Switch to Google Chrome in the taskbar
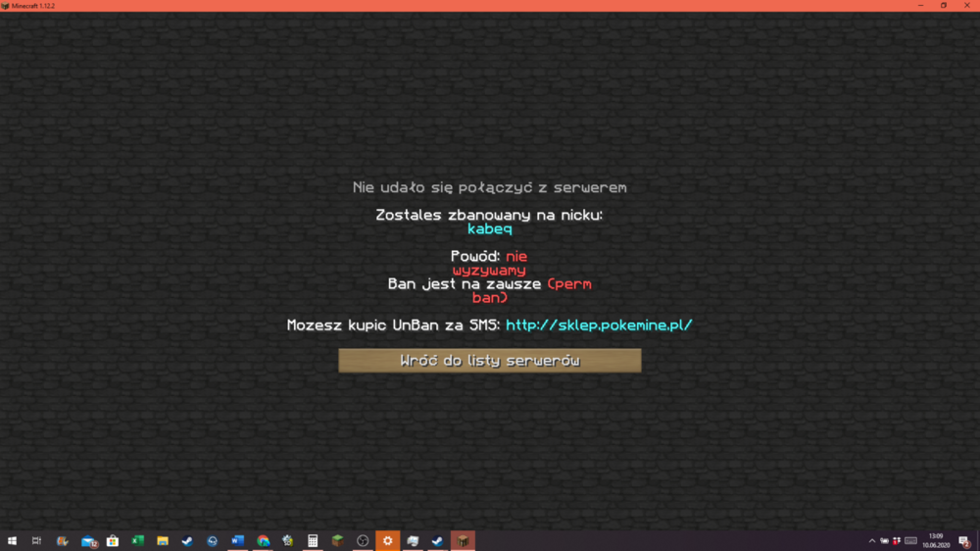 point(263,540)
